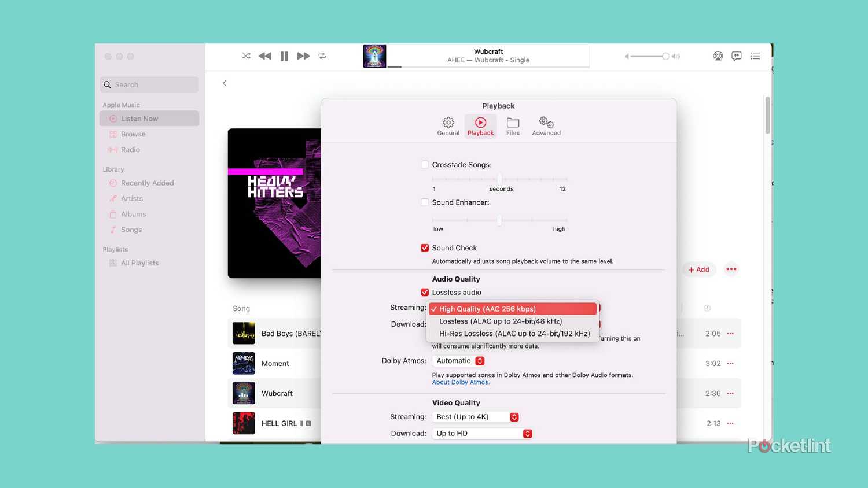Switch to the Advanced settings tab
The image size is (868, 488).
pos(545,125)
